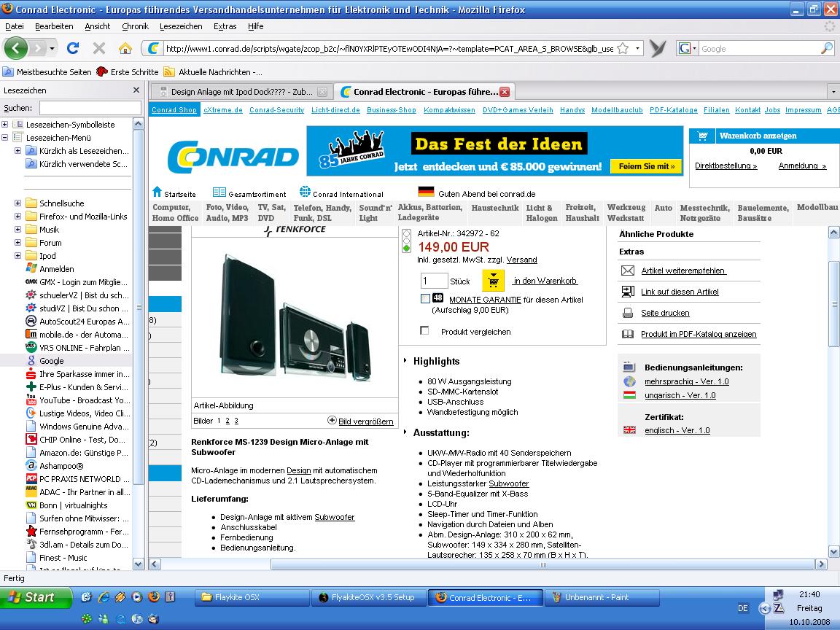Open the URL history dropdown arrow
Image resolution: width=840 pixels, height=630 pixels.
[637, 48]
